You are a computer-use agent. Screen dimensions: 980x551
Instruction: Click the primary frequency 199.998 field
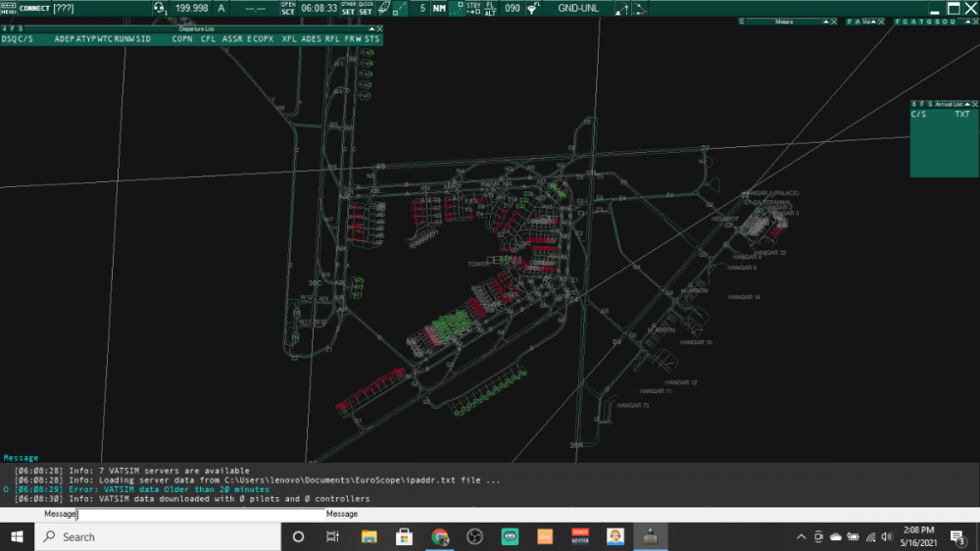[192, 8]
